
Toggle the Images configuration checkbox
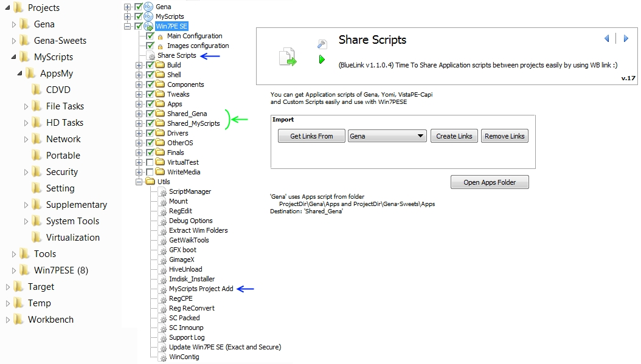tap(150, 46)
